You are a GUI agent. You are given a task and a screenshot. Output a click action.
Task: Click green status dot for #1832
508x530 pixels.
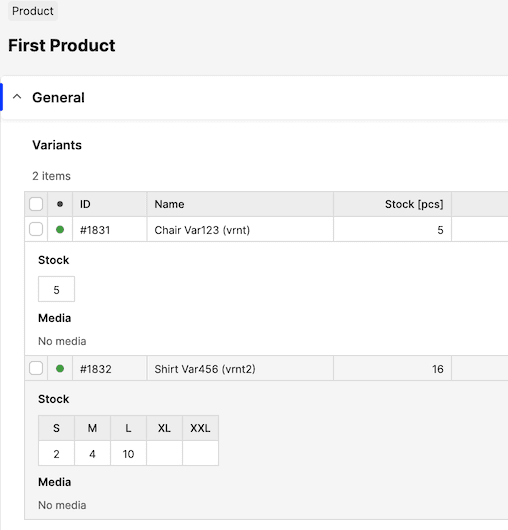[60, 368]
